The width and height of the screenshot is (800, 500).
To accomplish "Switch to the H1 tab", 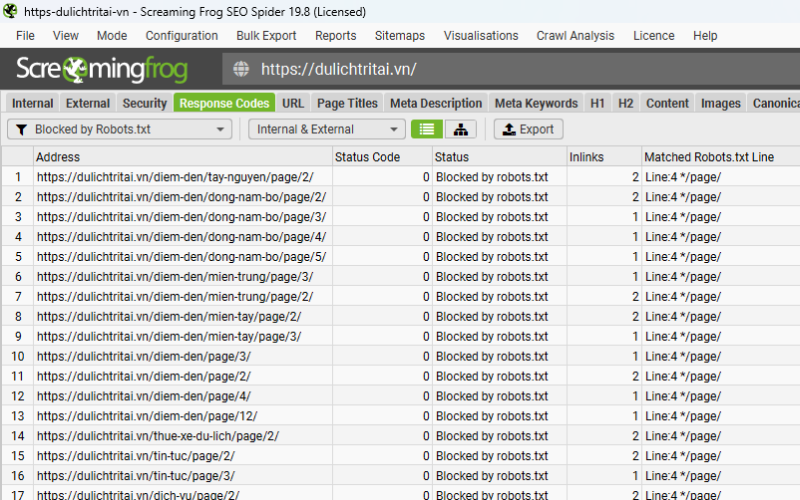I will click(597, 103).
